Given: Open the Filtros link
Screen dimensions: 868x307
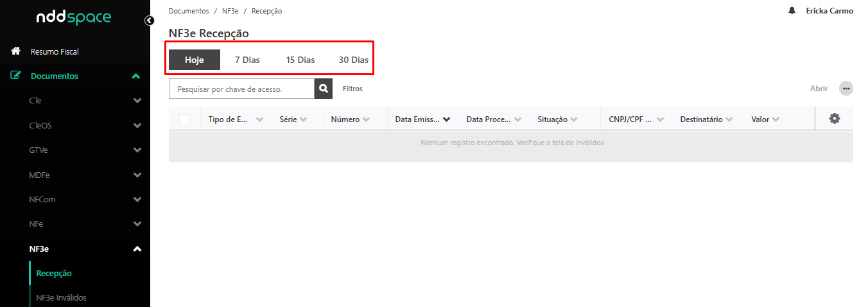Looking at the screenshot, I should pyautogui.click(x=352, y=89).
